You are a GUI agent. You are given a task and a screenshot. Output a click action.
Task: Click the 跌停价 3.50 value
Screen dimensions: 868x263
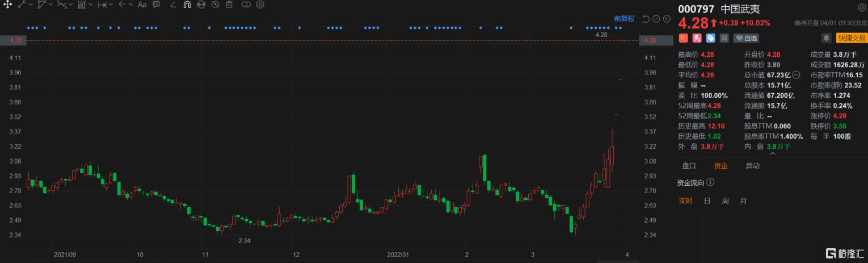(x=841, y=126)
